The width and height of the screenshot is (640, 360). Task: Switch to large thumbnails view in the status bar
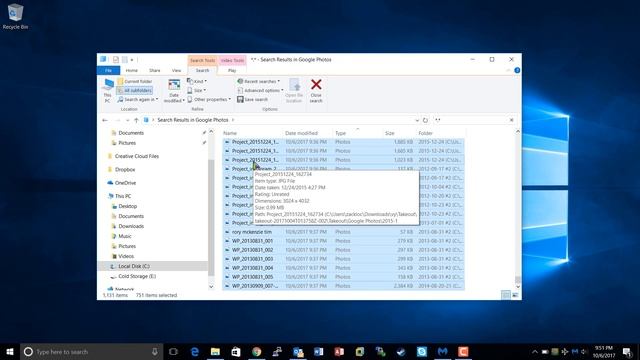[x=515, y=295]
